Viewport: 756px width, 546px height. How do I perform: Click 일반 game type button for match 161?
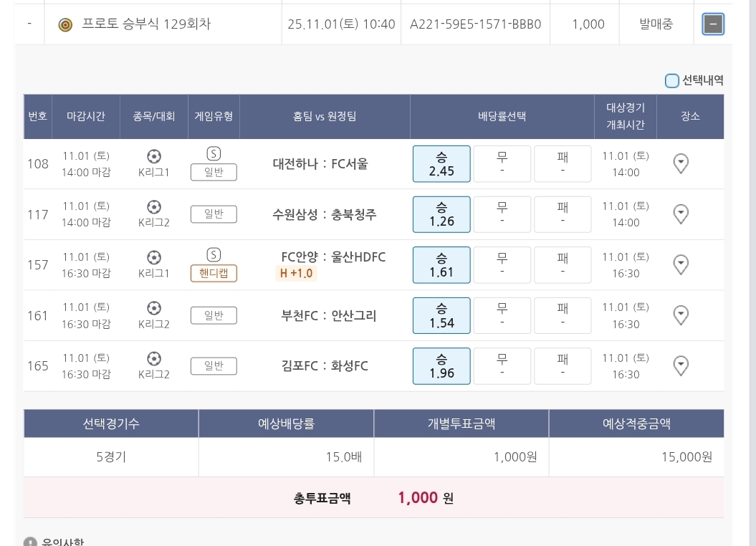click(214, 315)
